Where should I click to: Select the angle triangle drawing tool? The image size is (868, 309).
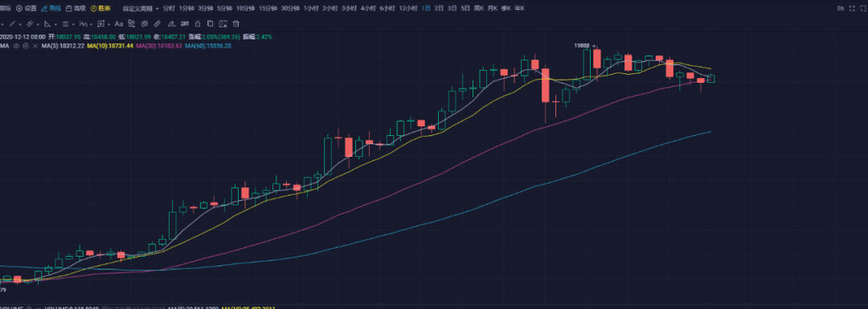(x=47, y=24)
